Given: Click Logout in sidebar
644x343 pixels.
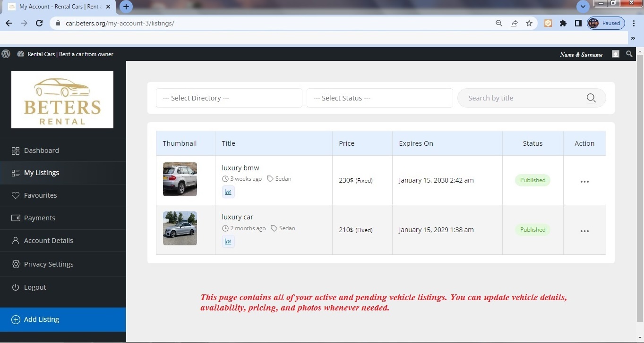Looking at the screenshot, I should (63, 287).
